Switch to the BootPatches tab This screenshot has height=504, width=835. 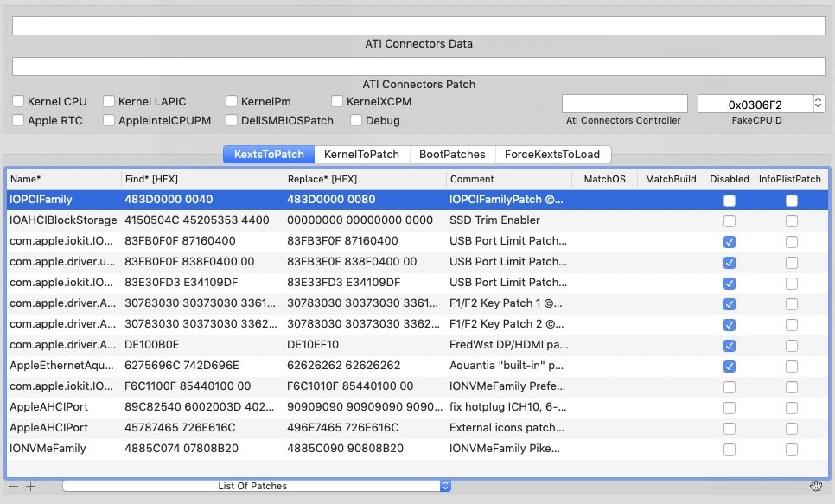pyautogui.click(x=452, y=155)
